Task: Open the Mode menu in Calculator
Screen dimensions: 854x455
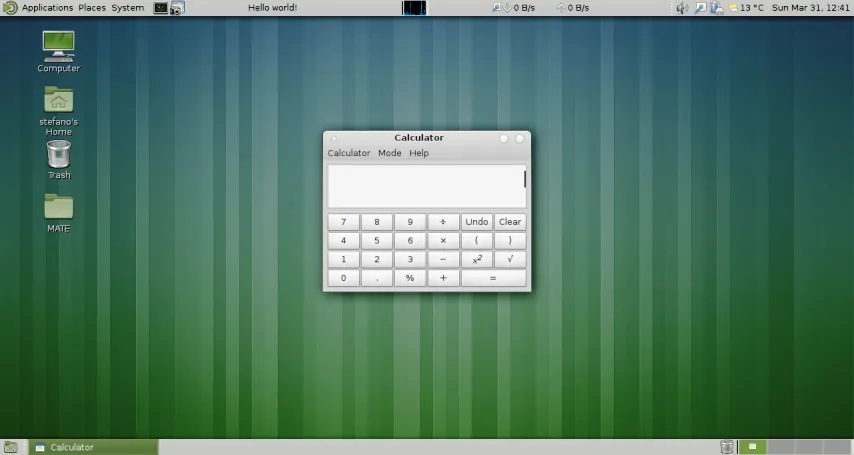Action: (389, 153)
